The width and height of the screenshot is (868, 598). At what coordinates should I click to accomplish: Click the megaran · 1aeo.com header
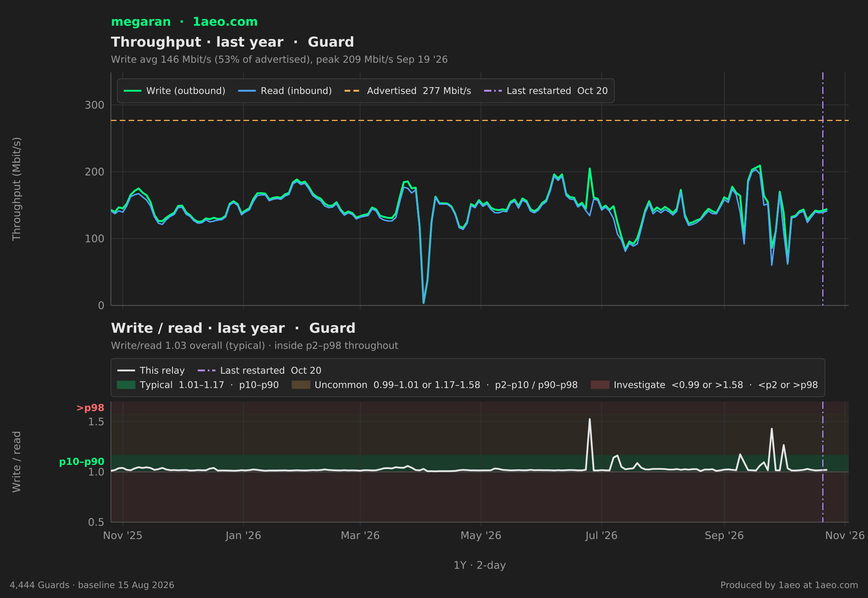coord(184,22)
